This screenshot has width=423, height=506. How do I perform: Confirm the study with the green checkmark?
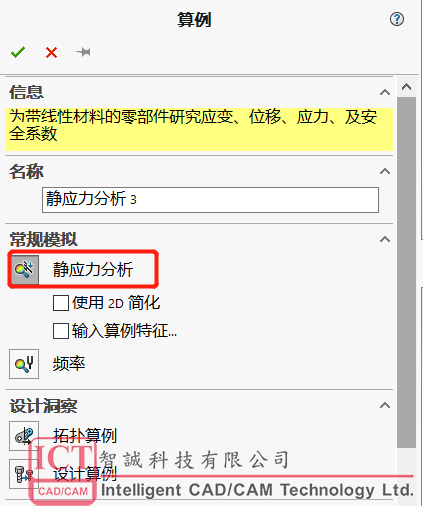(x=18, y=52)
